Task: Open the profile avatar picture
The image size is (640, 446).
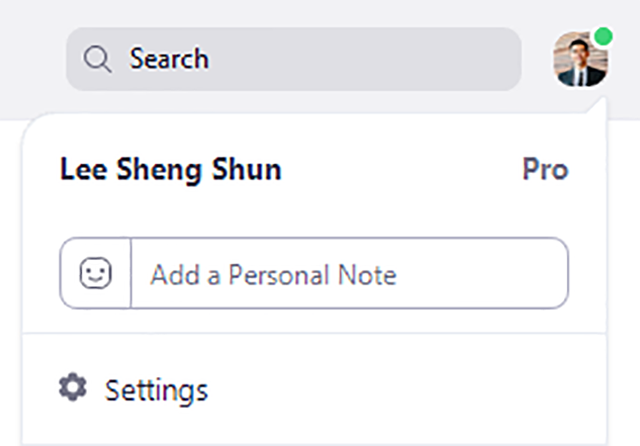Action: [x=580, y=60]
